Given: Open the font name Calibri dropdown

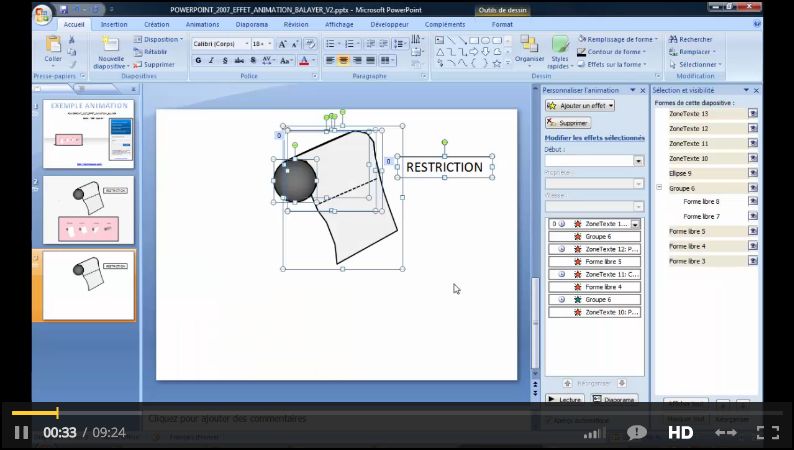Looking at the screenshot, I should pyautogui.click(x=247, y=44).
